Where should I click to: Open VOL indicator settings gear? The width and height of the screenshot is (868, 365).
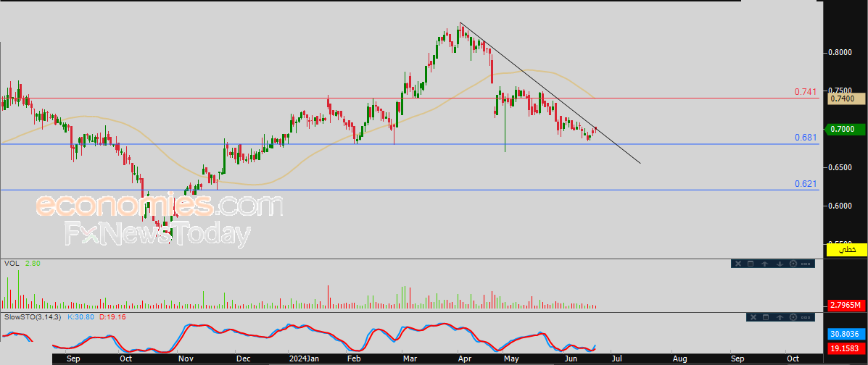point(793,264)
